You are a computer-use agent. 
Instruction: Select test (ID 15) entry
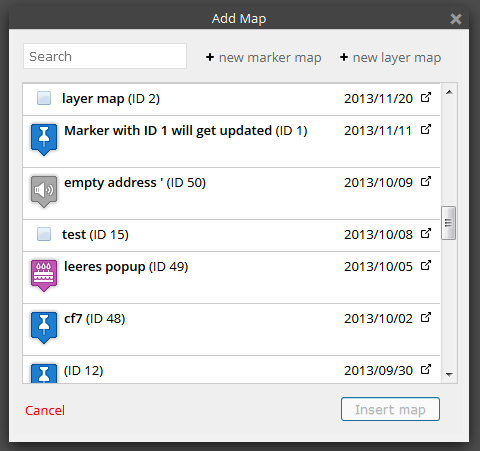point(232,235)
